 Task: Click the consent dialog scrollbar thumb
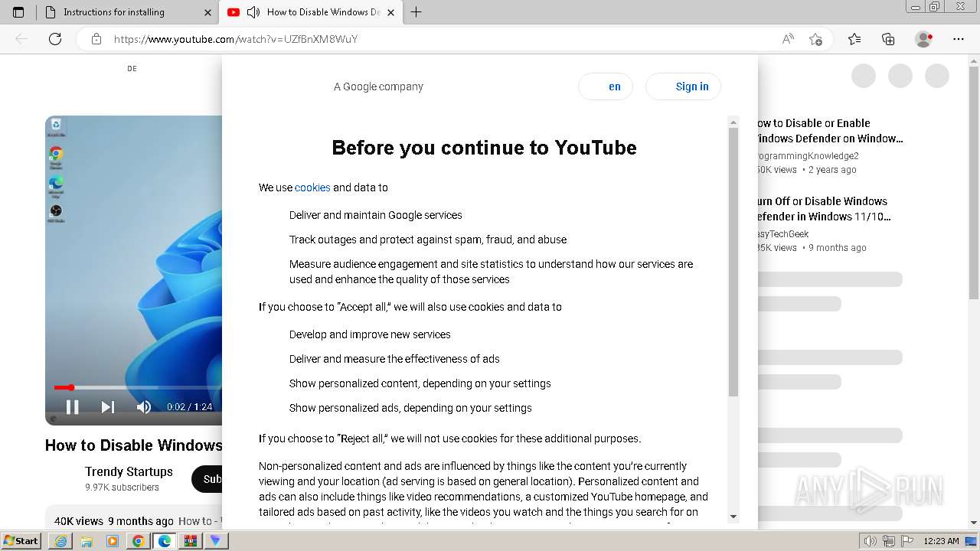click(733, 262)
